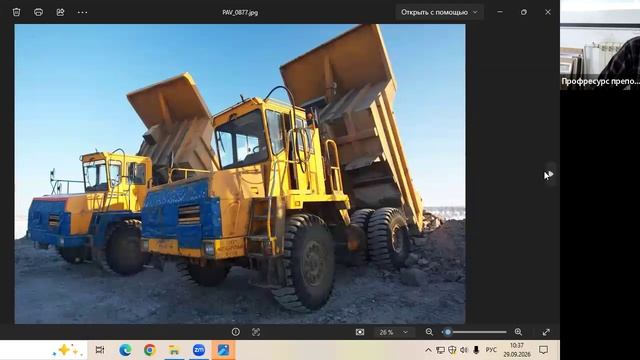
Task: Click the PAV_0877.jpg file name title
Action: [240, 13]
